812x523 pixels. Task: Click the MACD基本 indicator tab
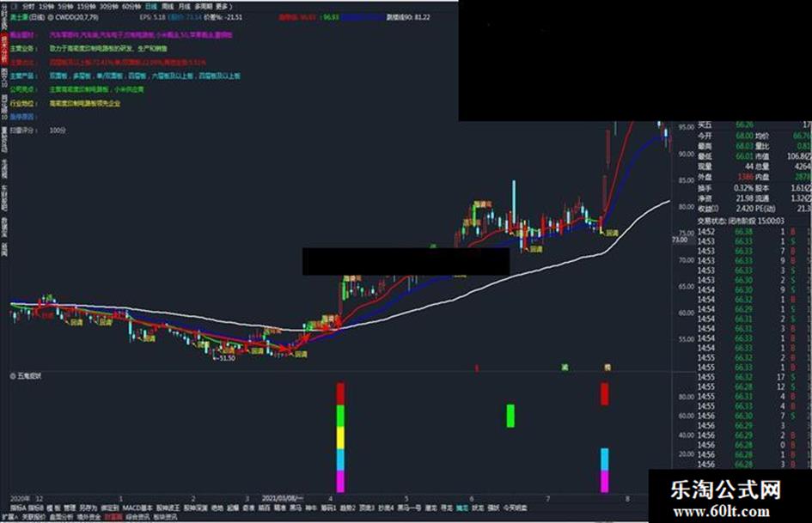point(137,508)
